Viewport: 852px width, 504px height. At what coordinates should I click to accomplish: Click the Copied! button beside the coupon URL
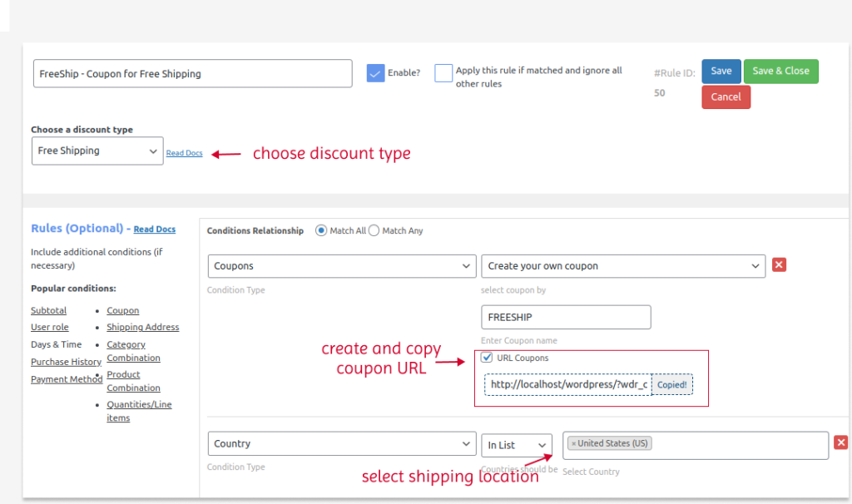(671, 384)
